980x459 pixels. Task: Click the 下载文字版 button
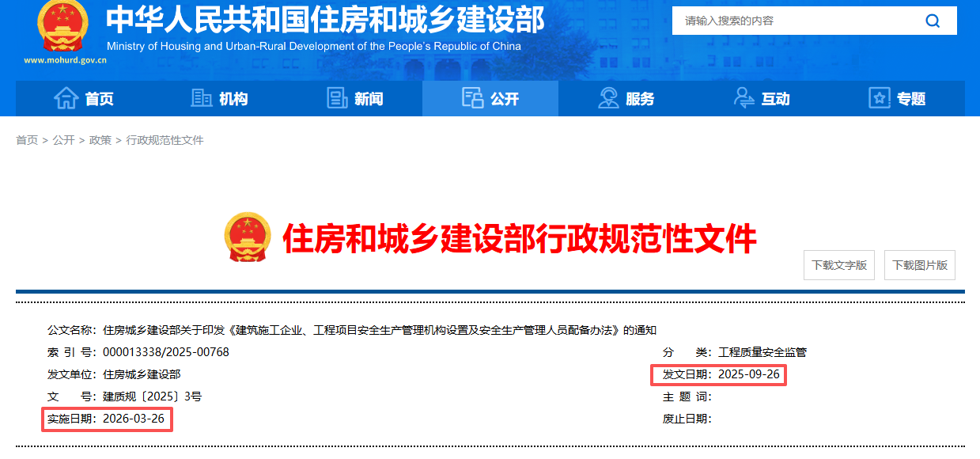tap(838, 265)
